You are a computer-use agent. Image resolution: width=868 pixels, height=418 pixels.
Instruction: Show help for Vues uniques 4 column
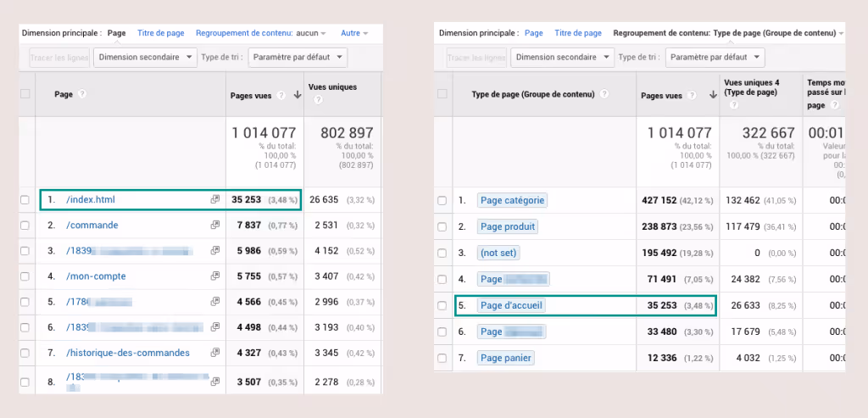(734, 104)
